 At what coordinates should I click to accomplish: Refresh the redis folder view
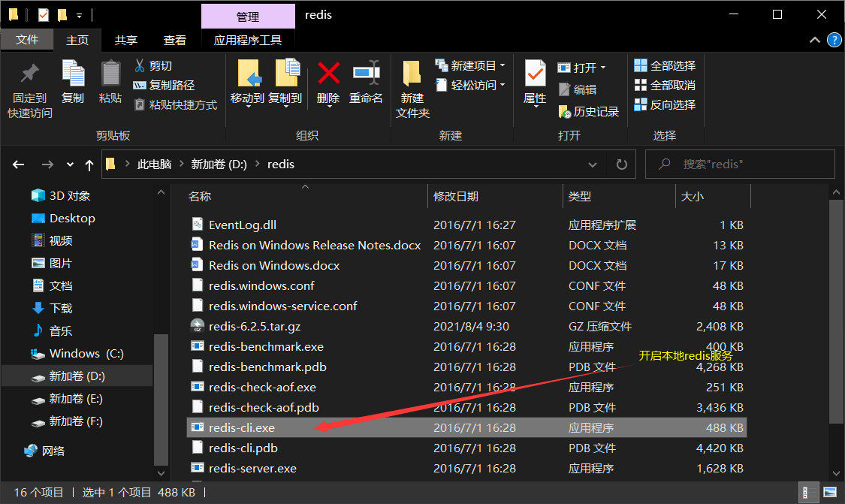pos(621,164)
